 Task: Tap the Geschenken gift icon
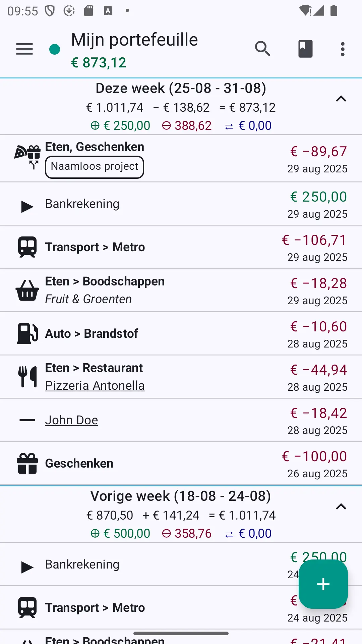click(x=27, y=464)
